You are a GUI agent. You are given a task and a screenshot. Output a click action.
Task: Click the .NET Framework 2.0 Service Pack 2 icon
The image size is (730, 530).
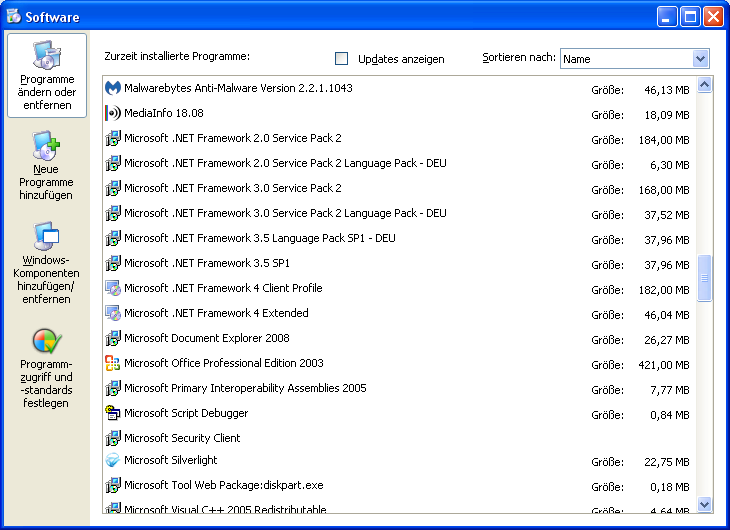(x=113, y=138)
